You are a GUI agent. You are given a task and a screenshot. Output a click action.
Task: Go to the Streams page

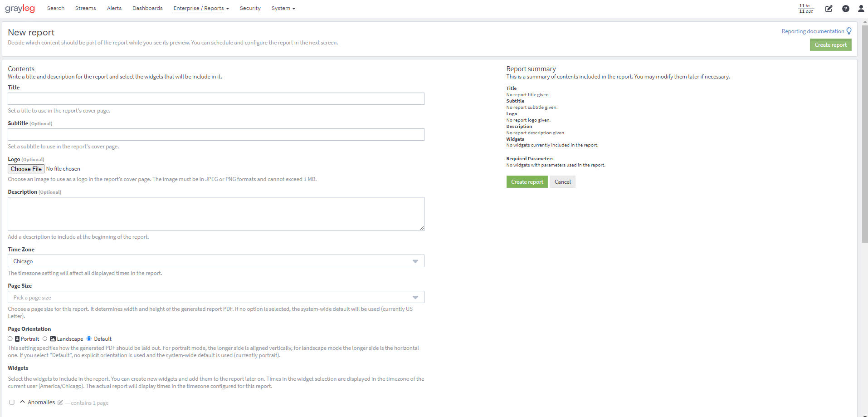click(85, 8)
